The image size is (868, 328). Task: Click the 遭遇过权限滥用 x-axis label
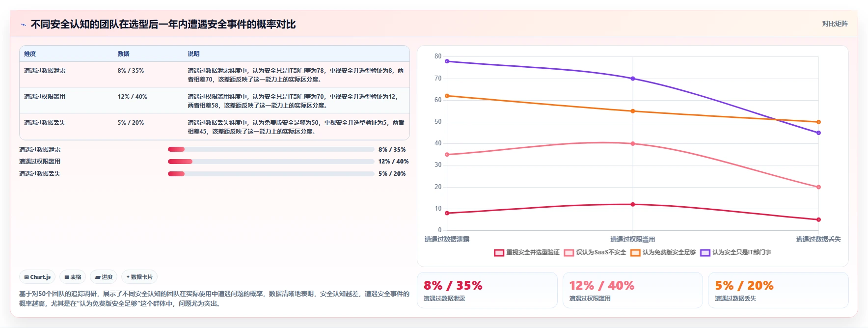point(633,239)
